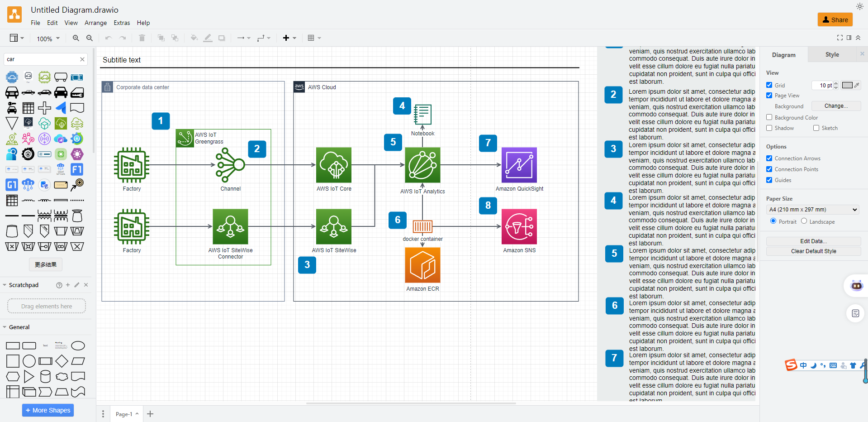This screenshot has height=422, width=868.
Task: Open the File menu
Action: coord(35,23)
